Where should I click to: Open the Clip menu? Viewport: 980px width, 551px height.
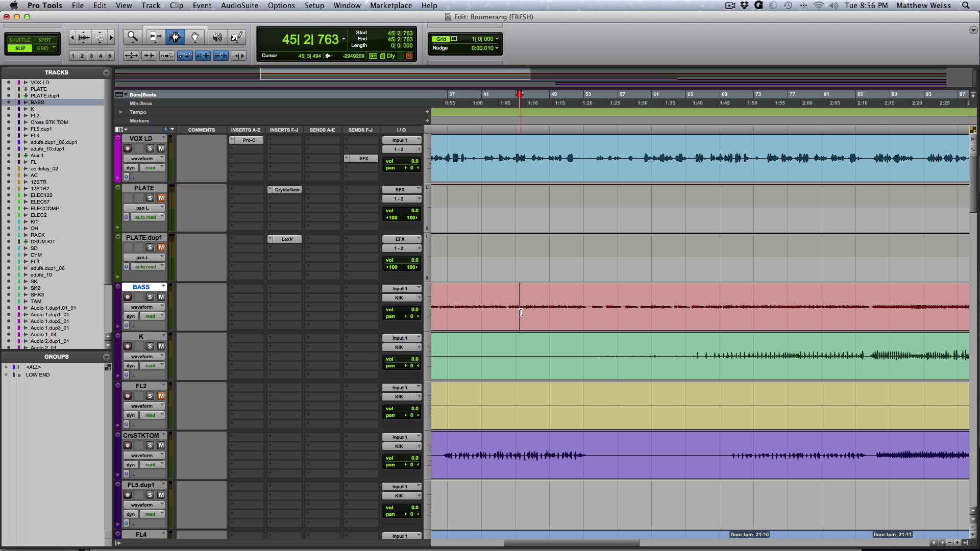(x=177, y=5)
